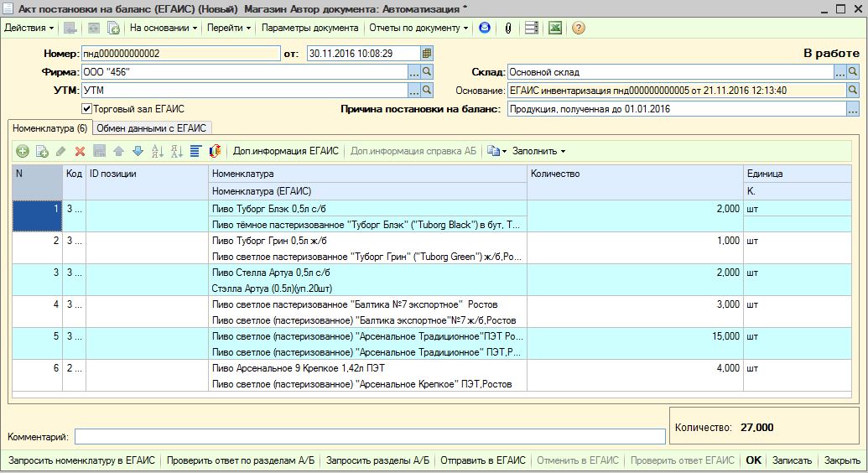
Task: Click the Доп.информация ЕГАИС button
Action: 285,152
